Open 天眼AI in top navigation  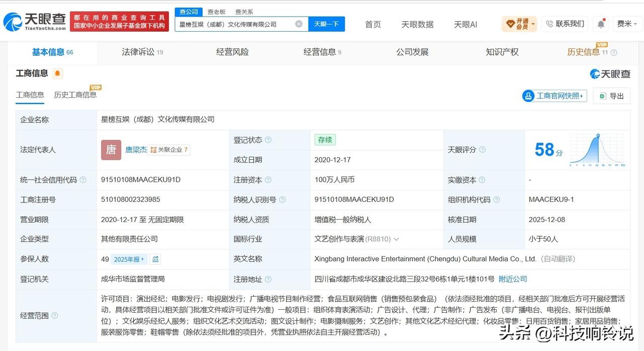[x=465, y=24]
